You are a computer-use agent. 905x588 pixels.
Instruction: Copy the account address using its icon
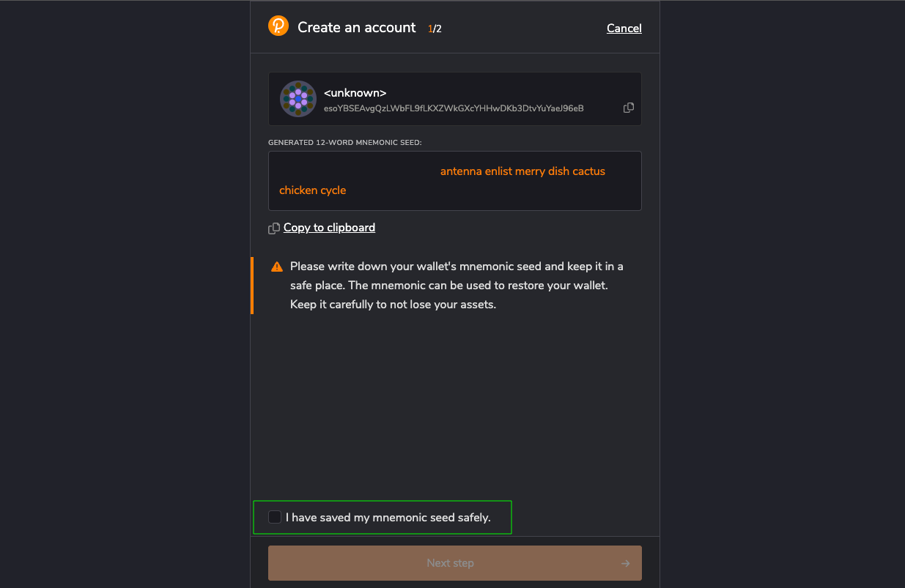[629, 108]
